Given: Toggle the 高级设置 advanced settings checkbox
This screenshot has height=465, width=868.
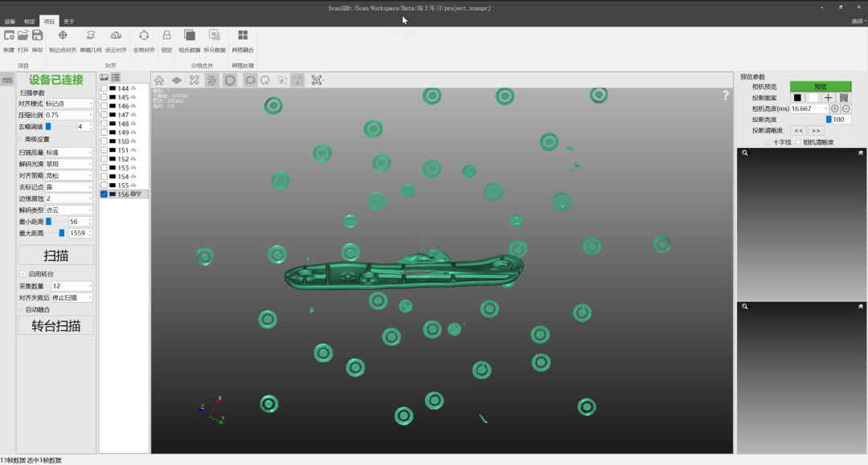Looking at the screenshot, I should tap(20, 139).
